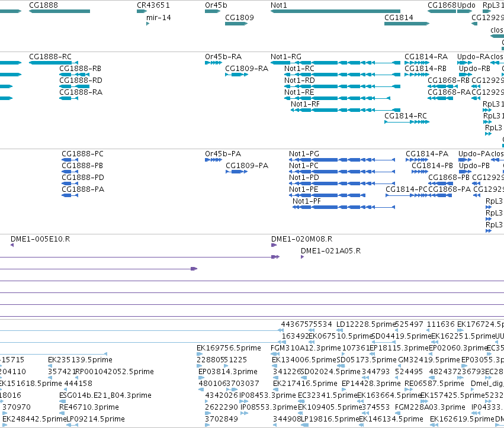Click transcript CG1888-RC

click(x=53, y=63)
